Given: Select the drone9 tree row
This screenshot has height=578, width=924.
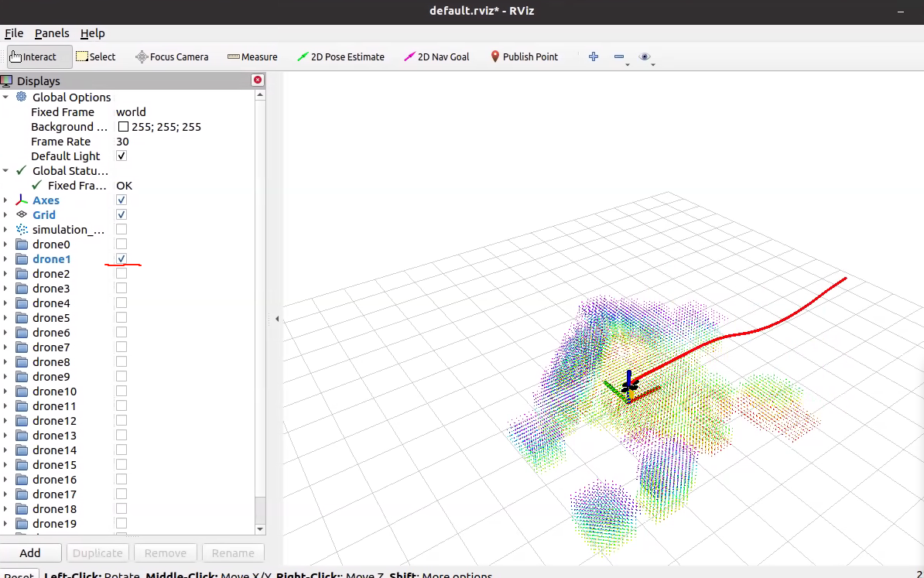Looking at the screenshot, I should 127,377.
